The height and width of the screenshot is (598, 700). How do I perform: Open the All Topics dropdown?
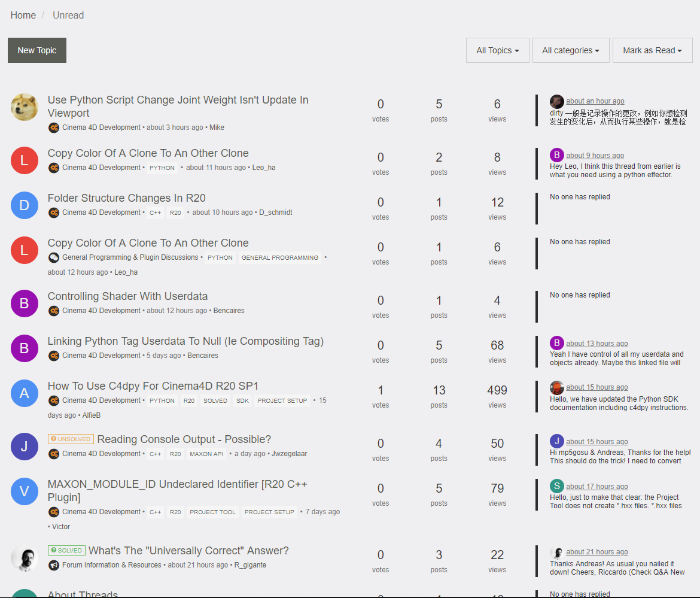click(x=497, y=50)
